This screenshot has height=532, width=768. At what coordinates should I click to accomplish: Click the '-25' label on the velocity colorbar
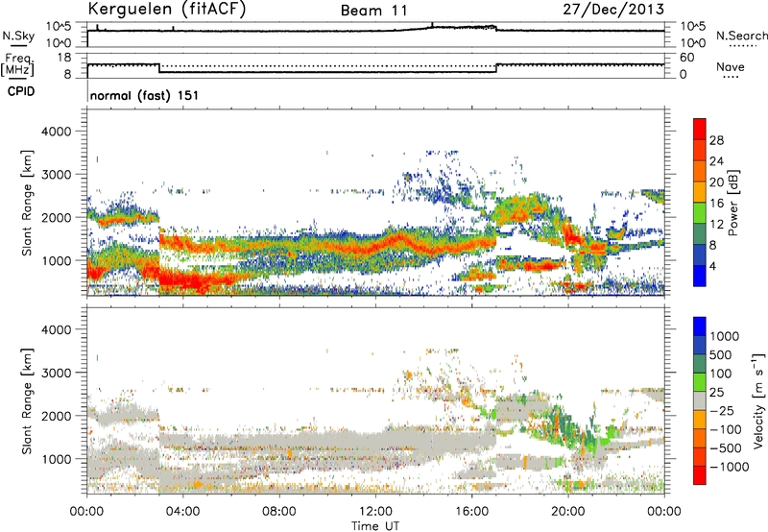coord(722,410)
